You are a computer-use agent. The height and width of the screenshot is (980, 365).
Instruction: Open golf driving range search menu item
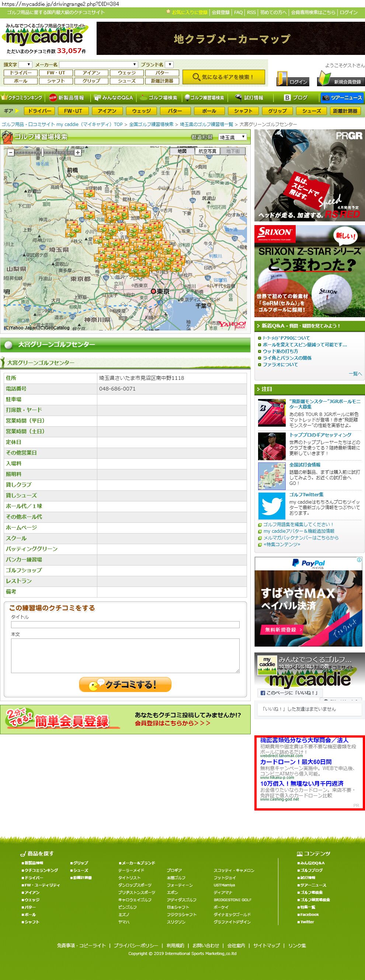click(x=204, y=98)
